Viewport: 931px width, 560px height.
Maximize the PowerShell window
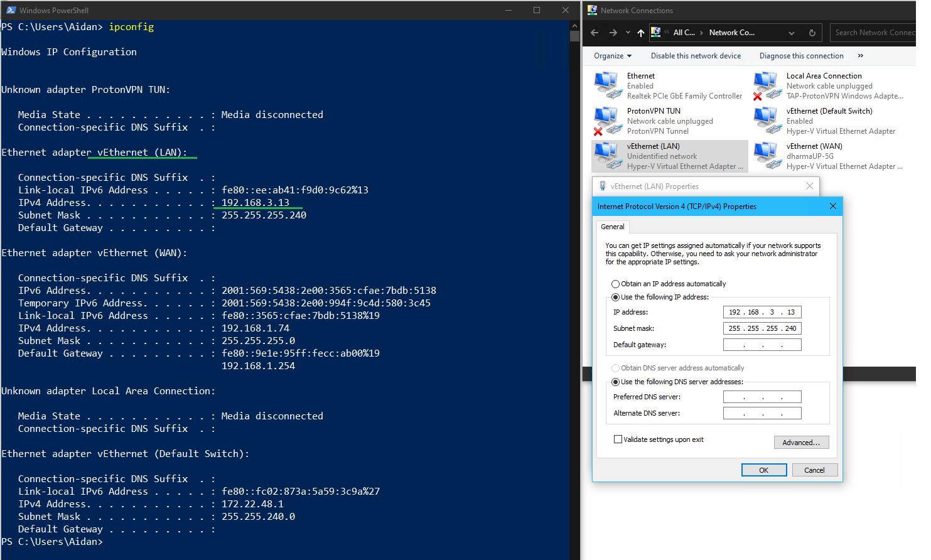pos(537,10)
